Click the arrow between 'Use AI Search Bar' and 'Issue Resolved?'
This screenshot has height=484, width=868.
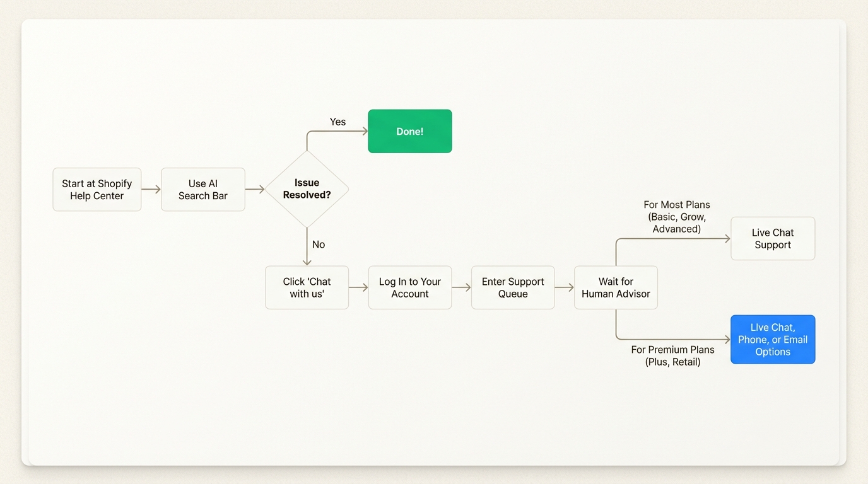[x=255, y=188]
